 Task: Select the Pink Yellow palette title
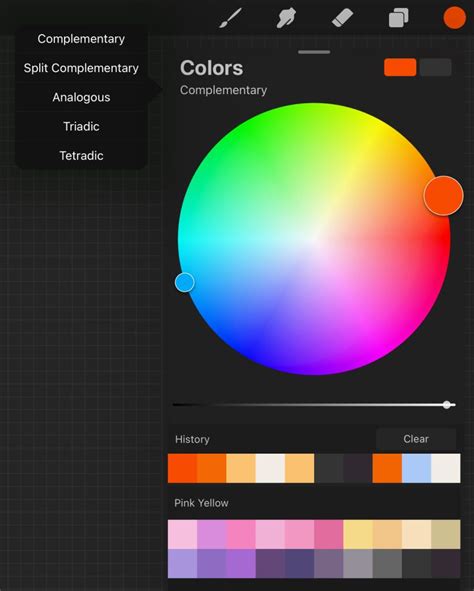point(201,503)
